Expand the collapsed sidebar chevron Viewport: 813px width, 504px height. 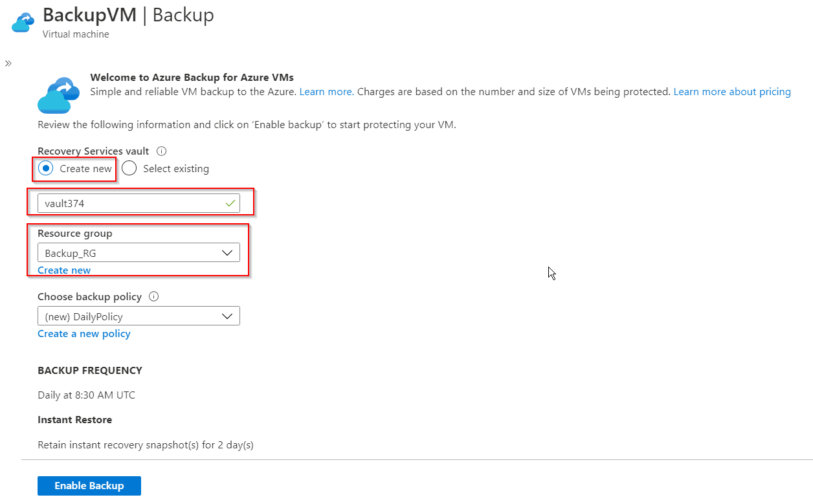coord(8,63)
